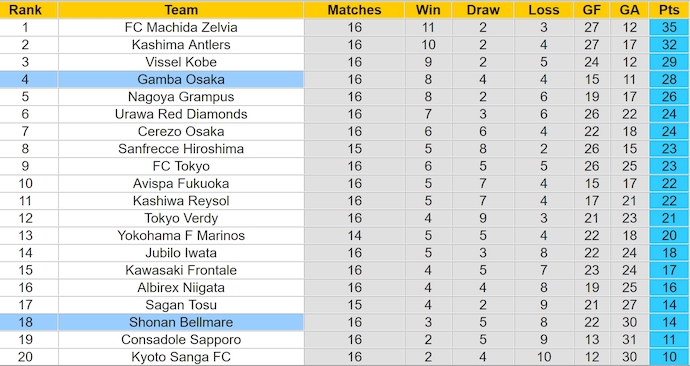Click the Loss column header
The width and height of the screenshot is (690, 366).
[544, 10]
